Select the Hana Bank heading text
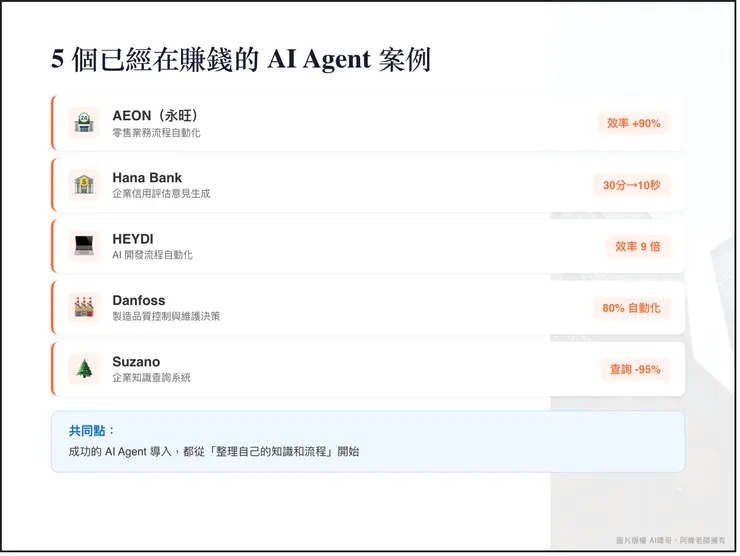Screen dimensions: 740x556 (x=147, y=178)
